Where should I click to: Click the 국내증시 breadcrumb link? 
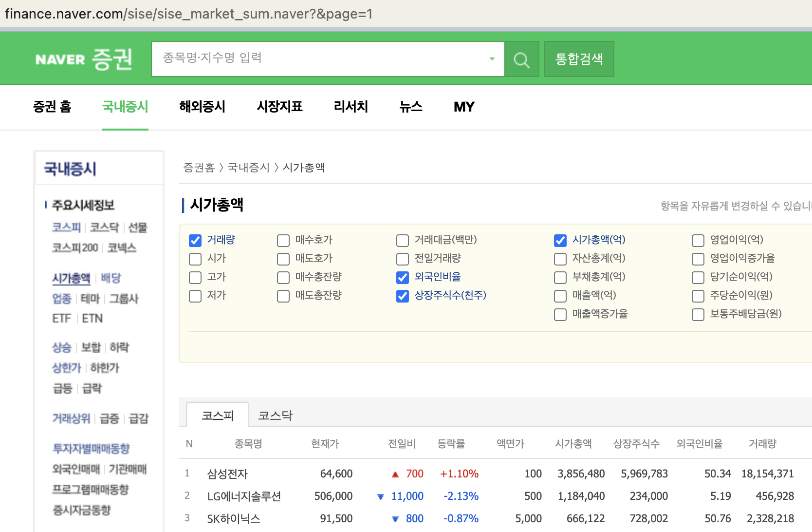tap(248, 168)
